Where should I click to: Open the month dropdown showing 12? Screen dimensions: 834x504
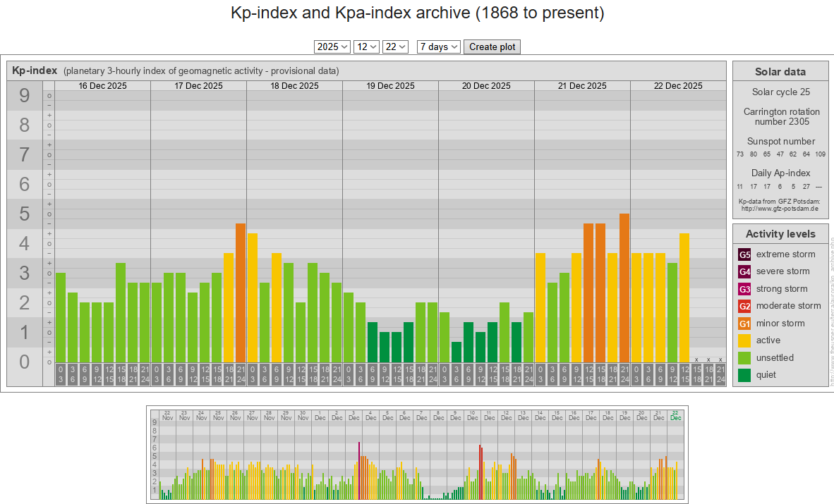366,47
